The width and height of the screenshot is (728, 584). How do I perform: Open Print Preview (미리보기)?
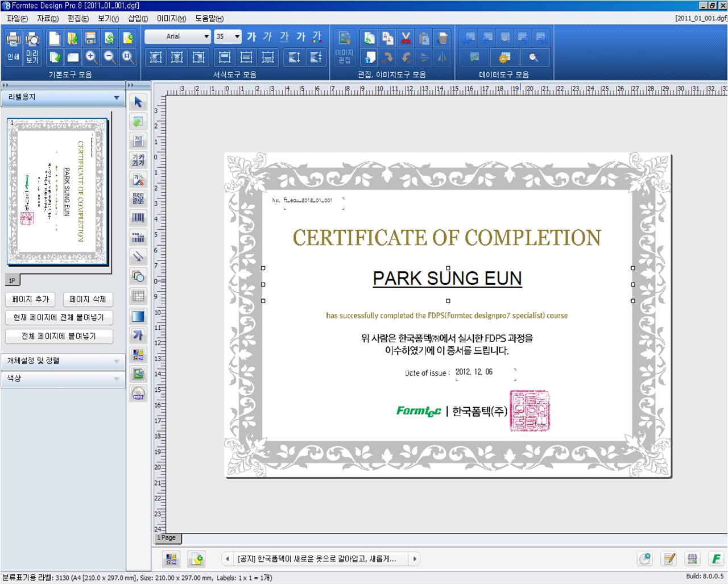(32, 47)
